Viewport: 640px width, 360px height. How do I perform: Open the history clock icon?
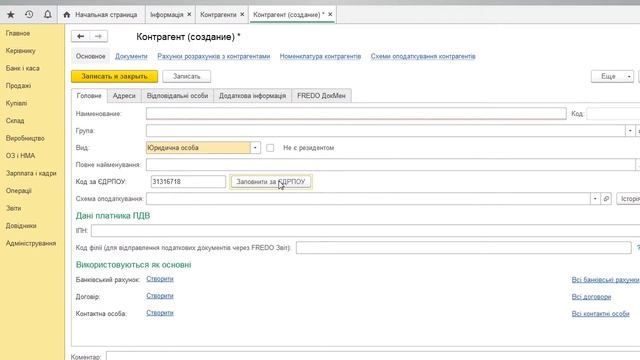pyautogui.click(x=29, y=14)
